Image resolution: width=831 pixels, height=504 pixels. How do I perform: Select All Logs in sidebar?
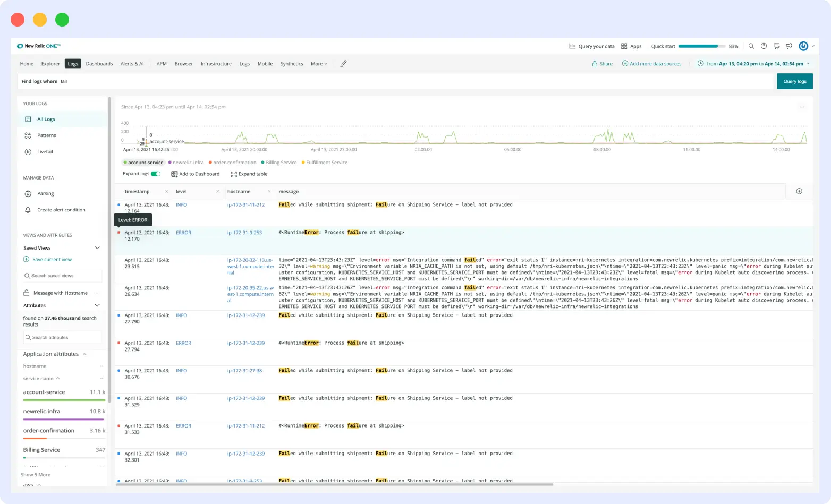pyautogui.click(x=62, y=119)
